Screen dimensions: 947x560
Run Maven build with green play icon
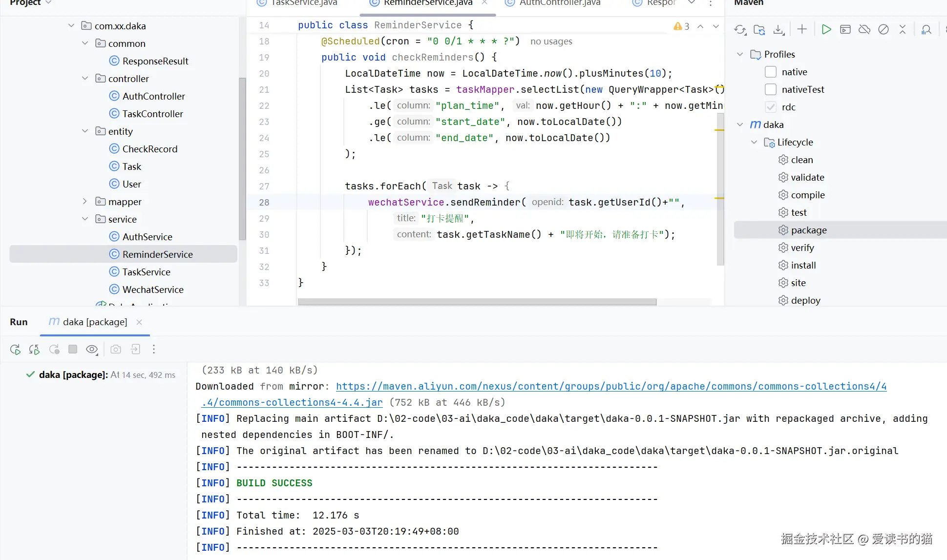tap(826, 30)
